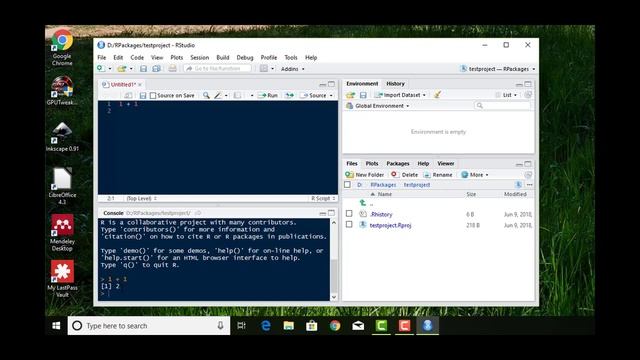This screenshot has height=360, width=640.
Task: Click the view current directory arrow icon in Console
Action: click(198, 213)
